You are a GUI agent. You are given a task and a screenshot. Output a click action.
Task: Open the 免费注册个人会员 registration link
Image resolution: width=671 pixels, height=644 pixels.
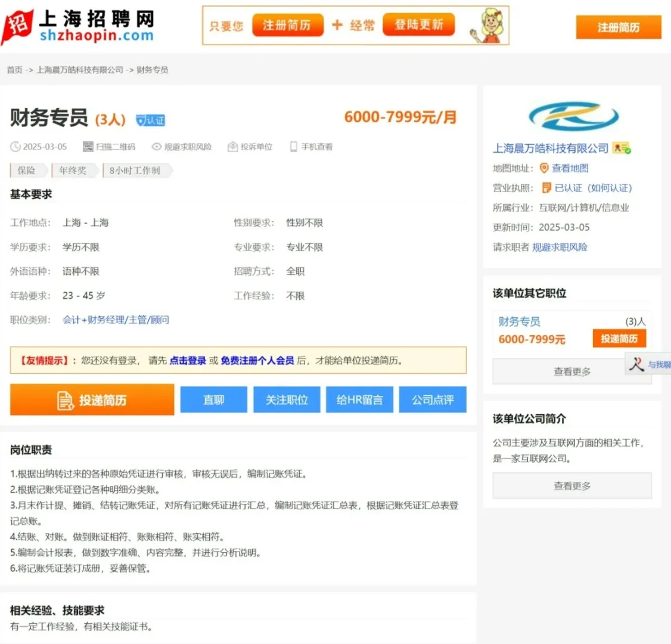pyautogui.click(x=257, y=360)
